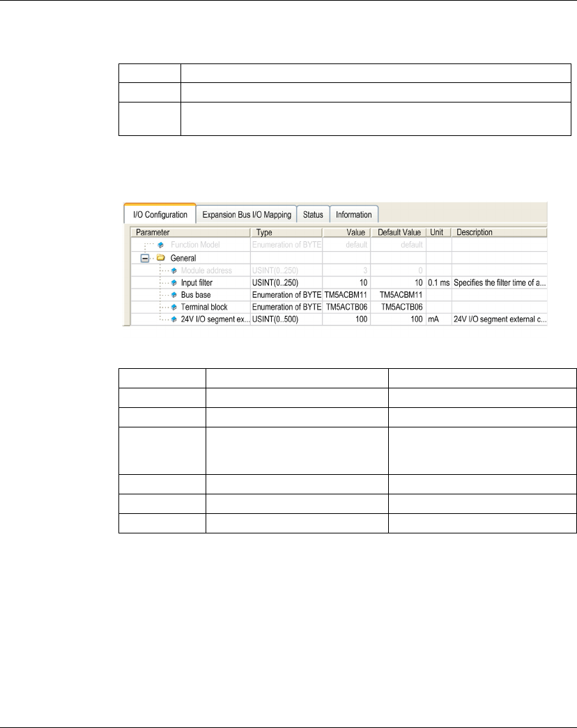Click Terminal block default value TM5ACTB06
The width and height of the screenshot is (577, 728).
pos(399,307)
